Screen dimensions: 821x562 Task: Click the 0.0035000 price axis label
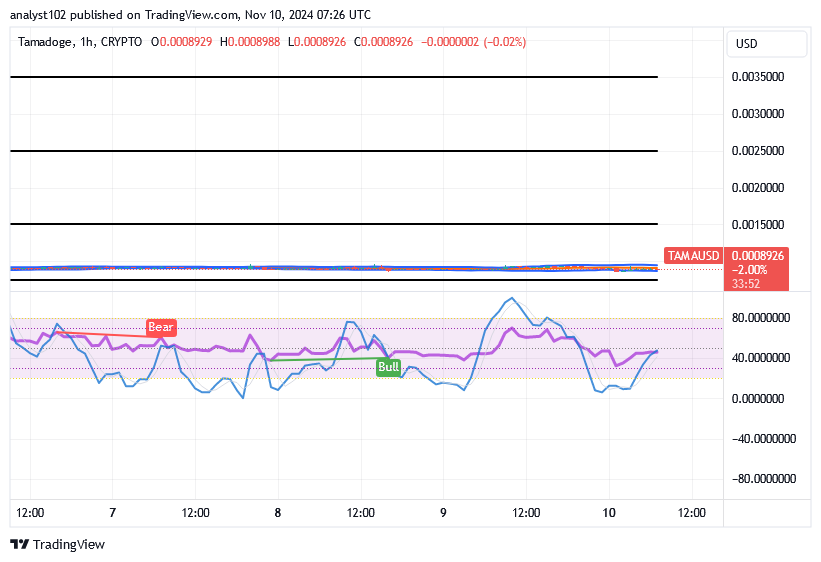(758, 77)
